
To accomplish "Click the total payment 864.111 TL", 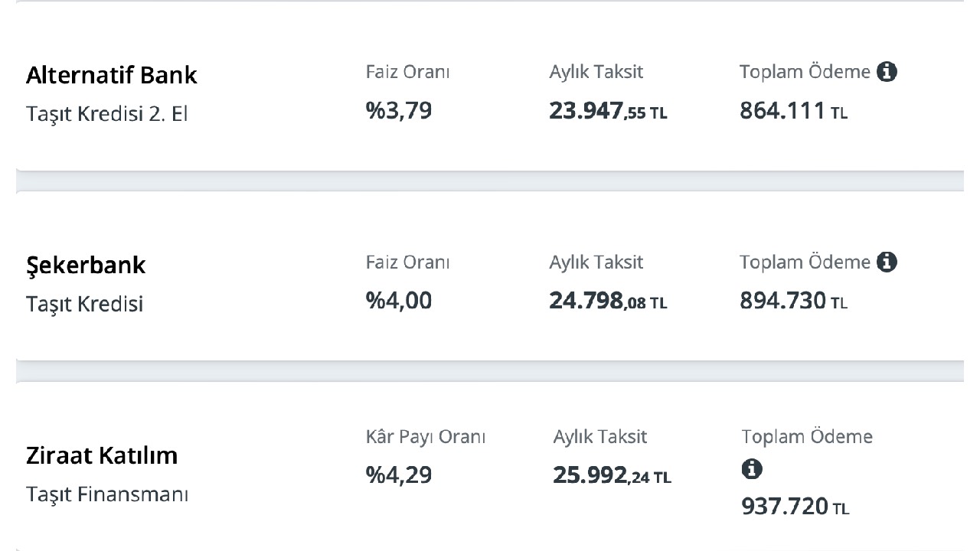I will tap(793, 112).
